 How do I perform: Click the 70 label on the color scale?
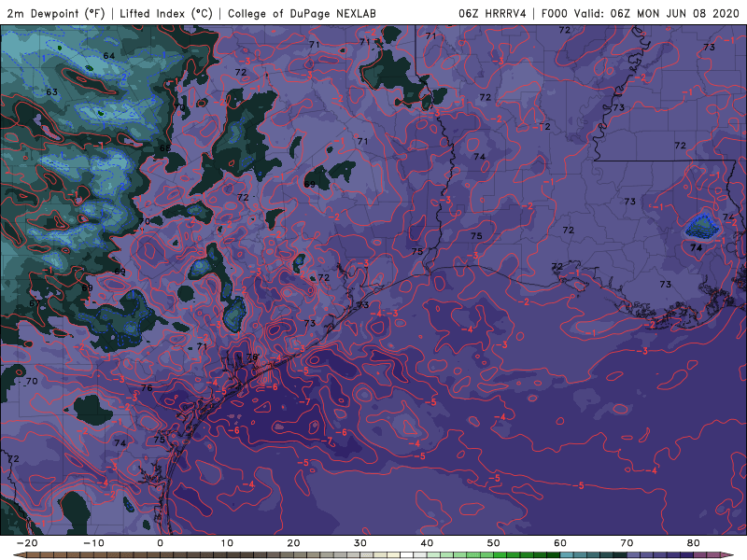627,543
